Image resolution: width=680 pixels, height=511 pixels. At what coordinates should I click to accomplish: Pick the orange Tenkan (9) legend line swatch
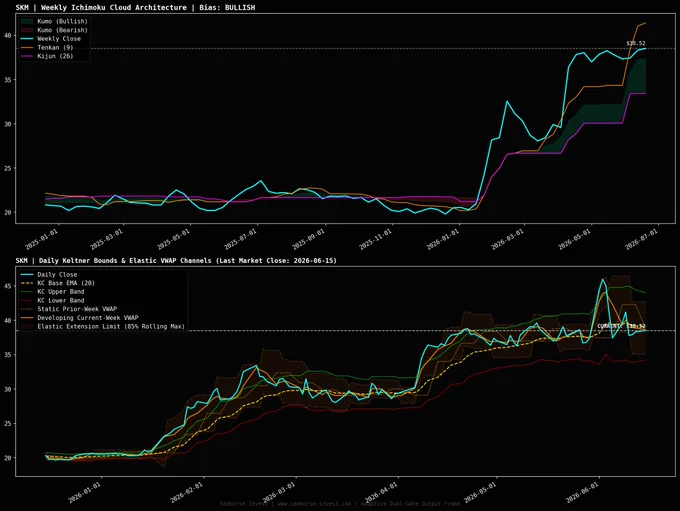point(27,48)
